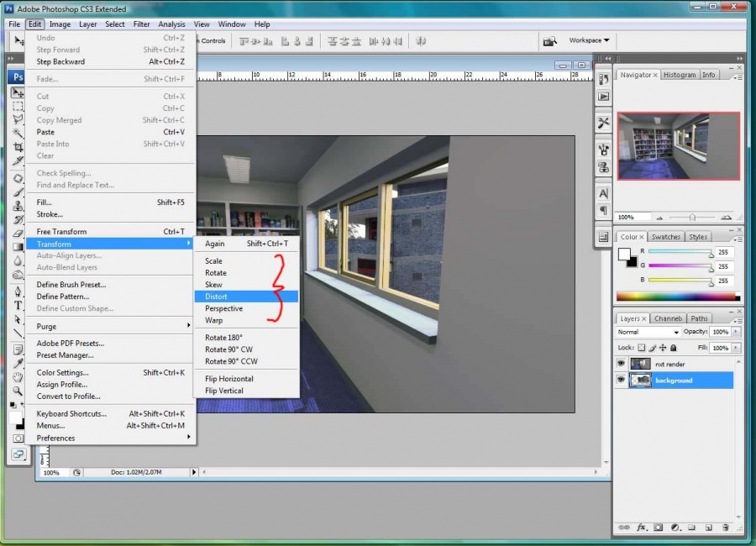Click the create new layer icon
Viewport: 756px width, 546px height.
pyautogui.click(x=707, y=528)
